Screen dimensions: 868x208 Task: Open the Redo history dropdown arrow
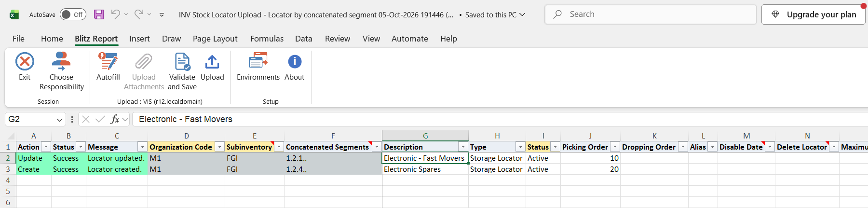tap(149, 14)
